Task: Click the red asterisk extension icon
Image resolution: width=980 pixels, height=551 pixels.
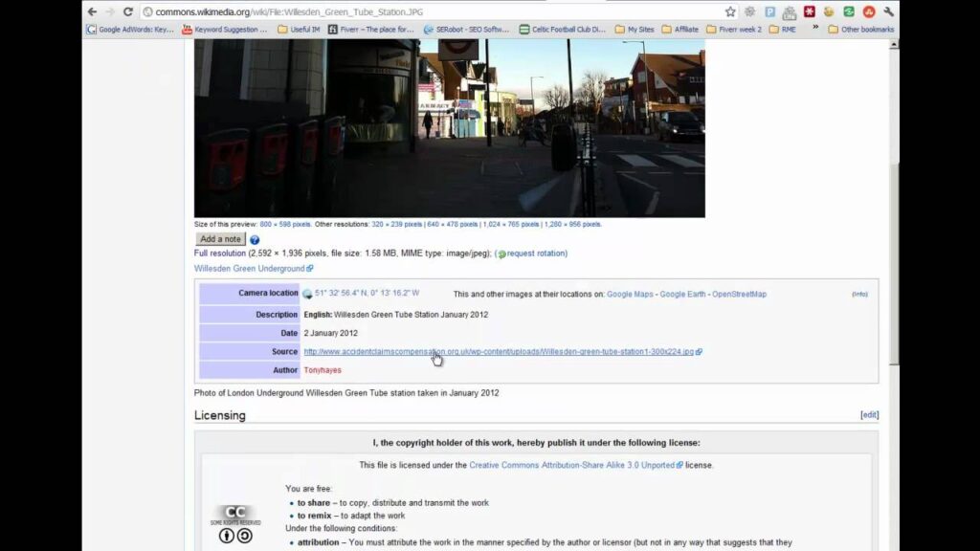Action: [810, 11]
